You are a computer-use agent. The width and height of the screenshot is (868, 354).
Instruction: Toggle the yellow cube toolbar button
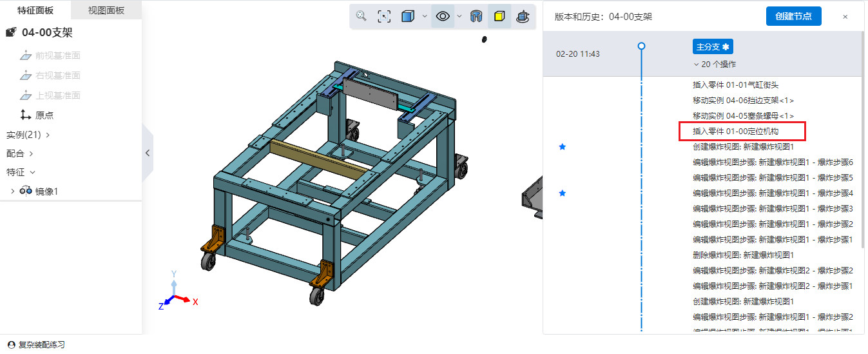tap(499, 16)
